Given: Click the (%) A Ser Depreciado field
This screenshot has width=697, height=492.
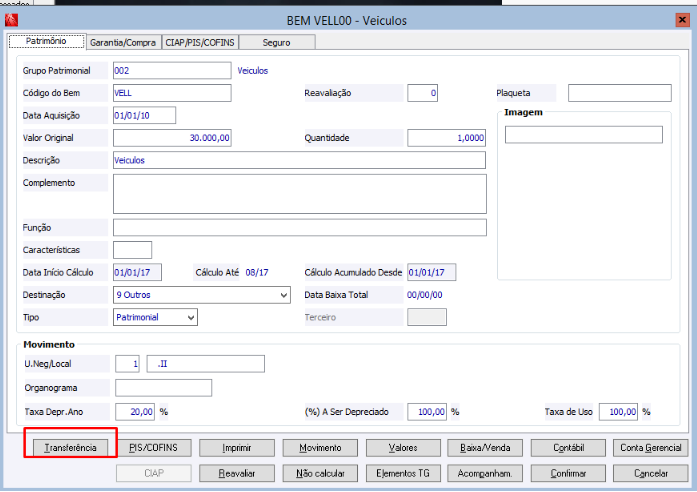Looking at the screenshot, I should [x=427, y=412].
